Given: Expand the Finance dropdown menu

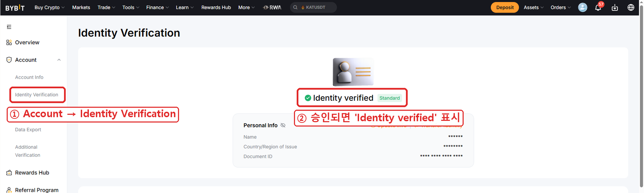Looking at the screenshot, I should click(x=157, y=7).
